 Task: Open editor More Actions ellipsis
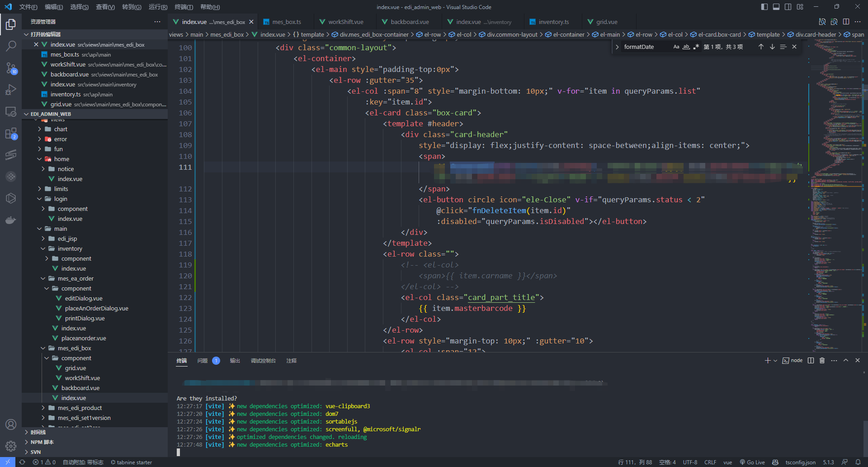click(858, 22)
